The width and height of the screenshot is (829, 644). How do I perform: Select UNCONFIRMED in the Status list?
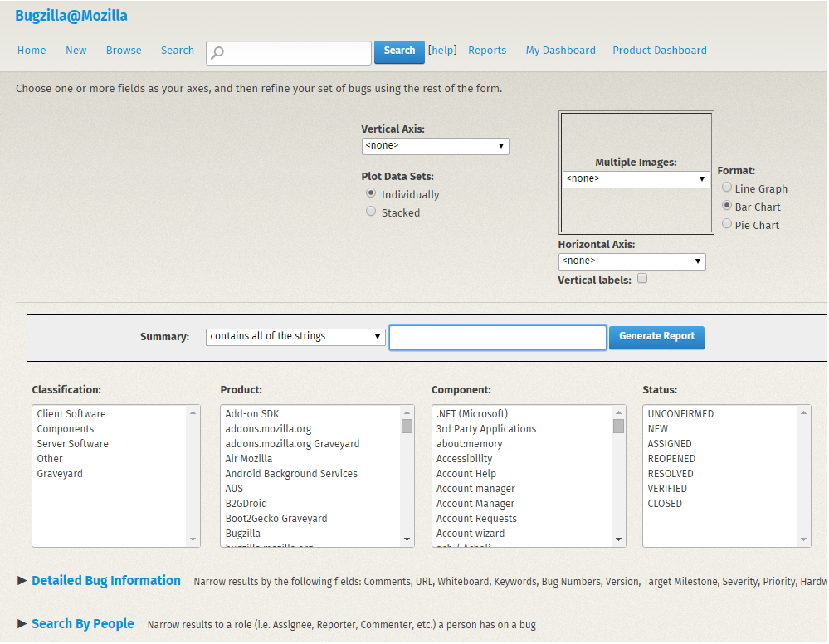(683, 413)
